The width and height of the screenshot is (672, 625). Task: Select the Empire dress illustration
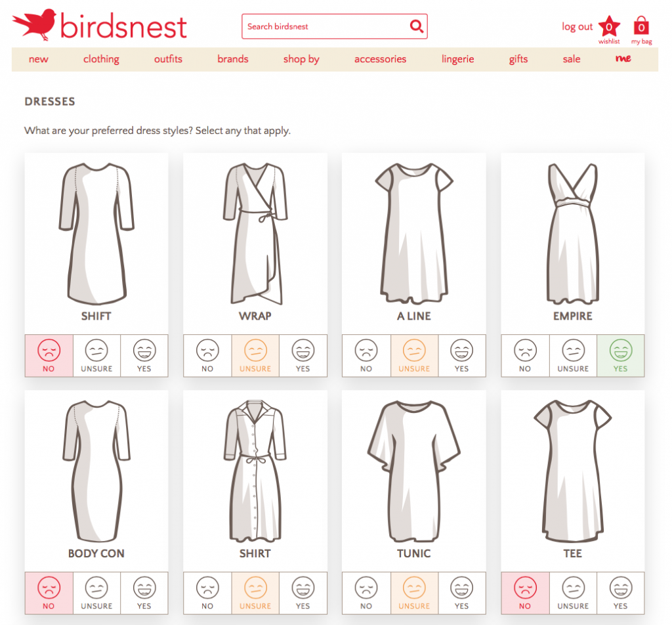pyautogui.click(x=572, y=234)
